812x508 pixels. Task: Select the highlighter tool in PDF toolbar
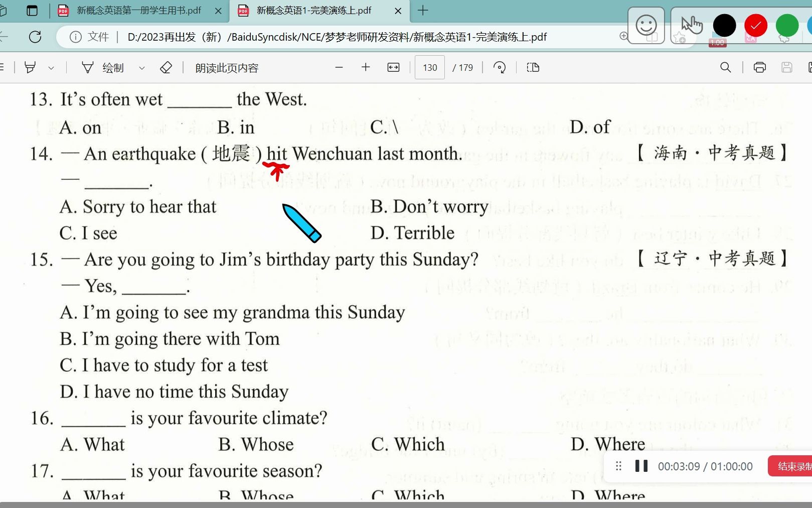pyautogui.click(x=30, y=68)
